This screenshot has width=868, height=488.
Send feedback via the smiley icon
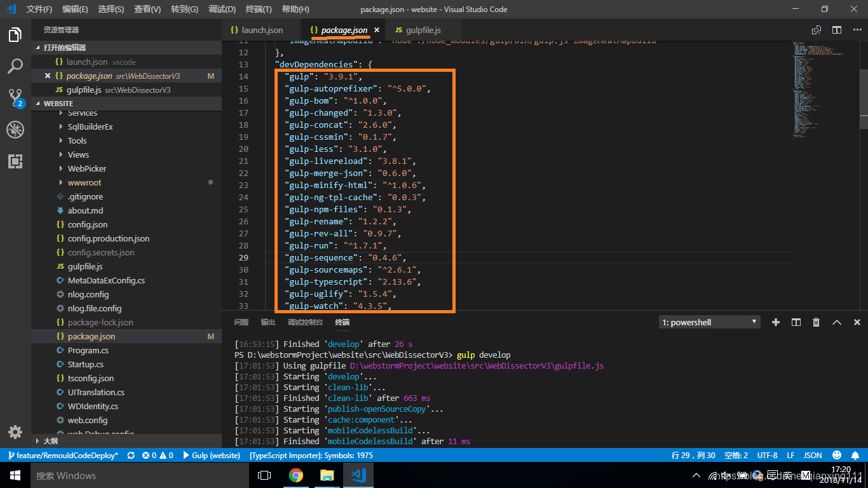tap(837, 455)
